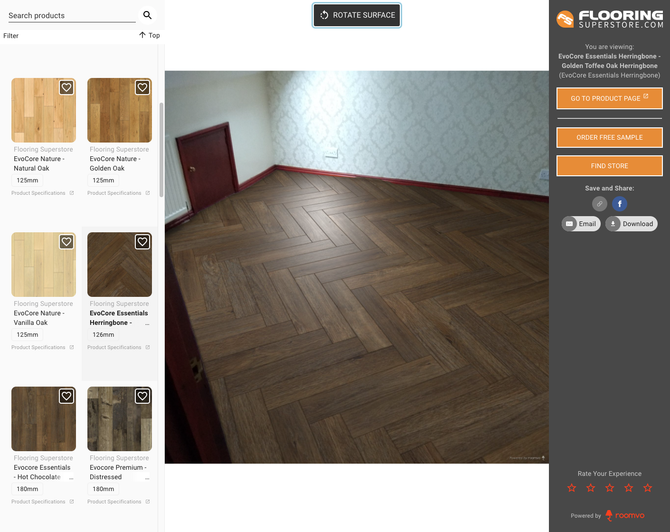Click heart icon on Evocore Essentials Hot Chocolate
670x532 pixels.
[x=66, y=396]
